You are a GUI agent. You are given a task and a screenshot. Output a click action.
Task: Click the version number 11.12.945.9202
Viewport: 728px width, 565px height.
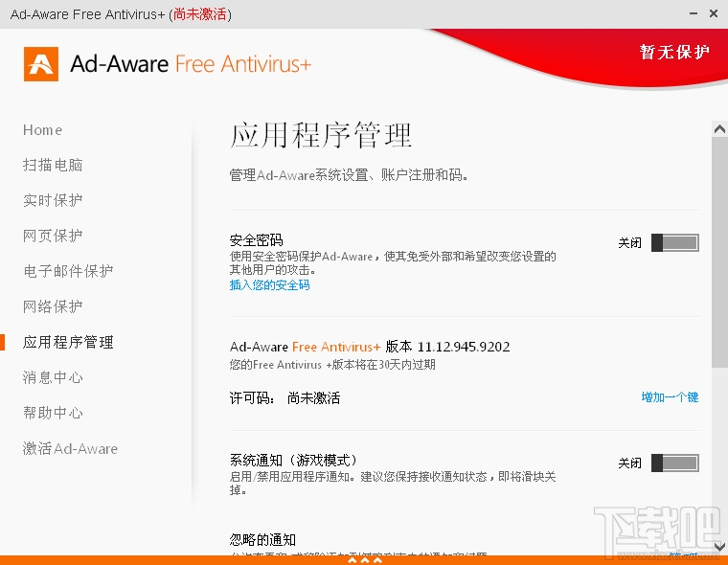tap(464, 347)
